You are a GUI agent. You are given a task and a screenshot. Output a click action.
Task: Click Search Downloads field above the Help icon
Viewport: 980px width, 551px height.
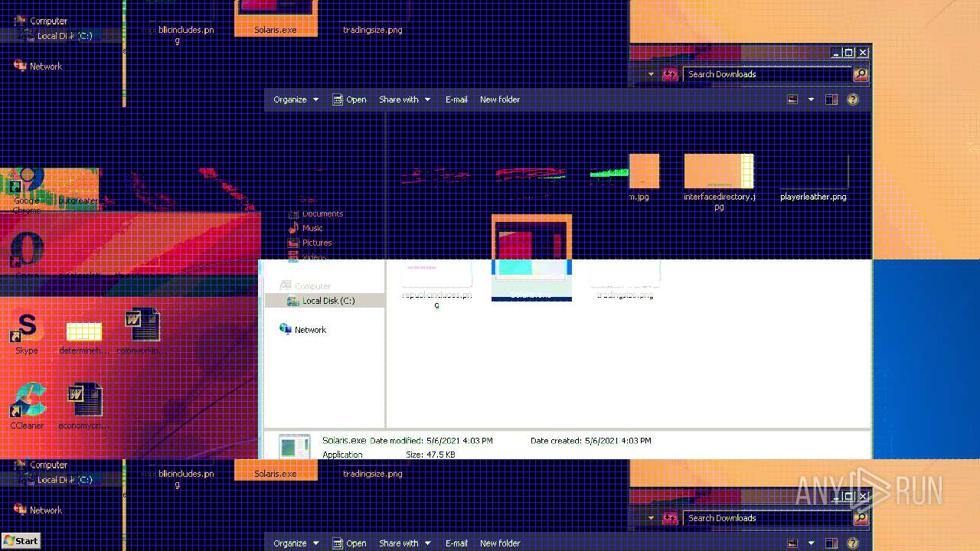pos(767,74)
